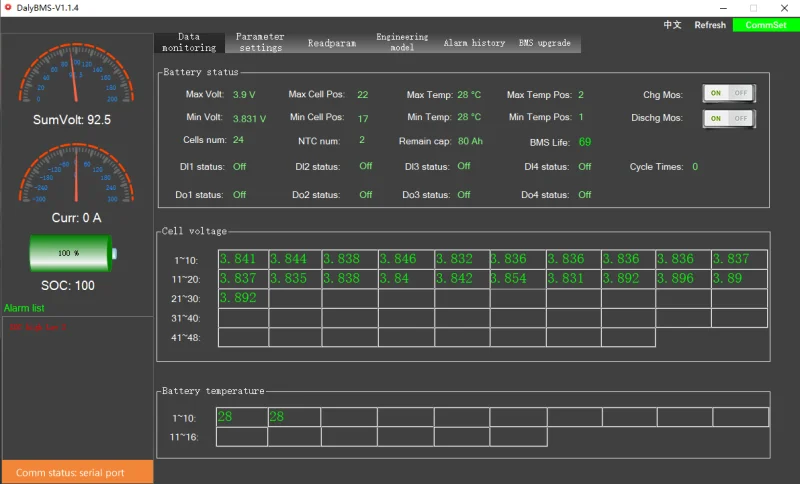Image resolution: width=800 pixels, height=484 pixels.
Task: Click the Refresh button
Action: pyautogui.click(x=710, y=25)
